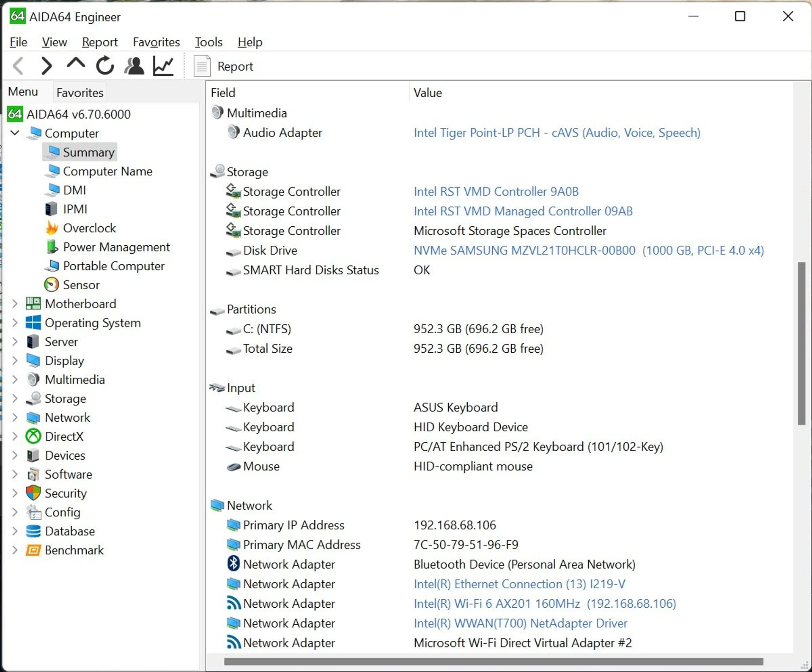Switch to the Menu tab
The height and width of the screenshot is (672, 812).
pos(23,91)
